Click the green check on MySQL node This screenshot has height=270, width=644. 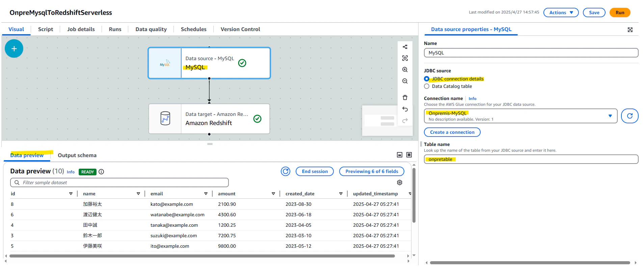(x=242, y=63)
